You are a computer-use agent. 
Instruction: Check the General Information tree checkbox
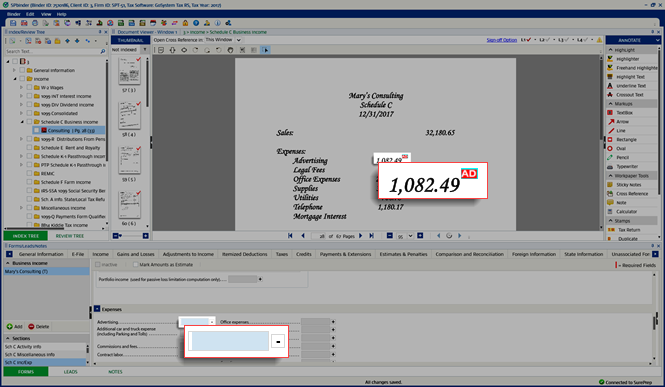pos(22,70)
